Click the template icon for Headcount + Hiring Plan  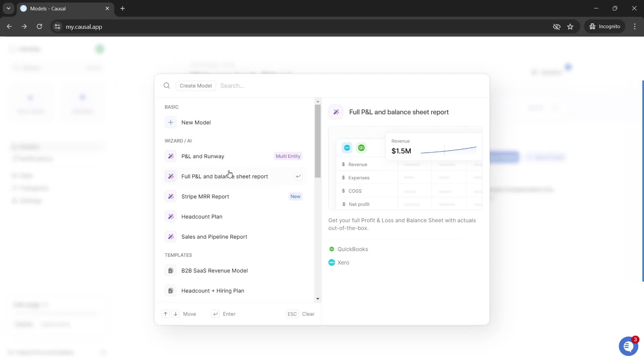[170, 291]
